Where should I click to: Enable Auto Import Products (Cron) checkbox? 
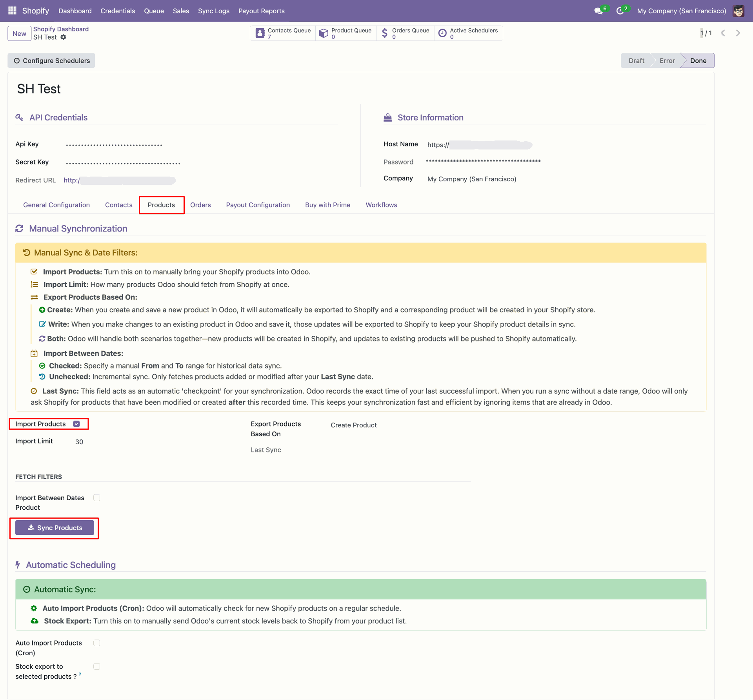(97, 643)
